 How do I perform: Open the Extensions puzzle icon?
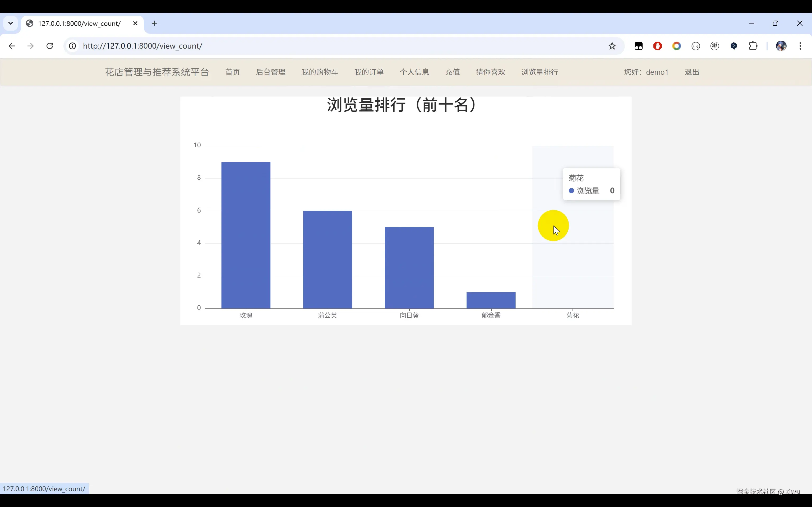click(x=753, y=46)
